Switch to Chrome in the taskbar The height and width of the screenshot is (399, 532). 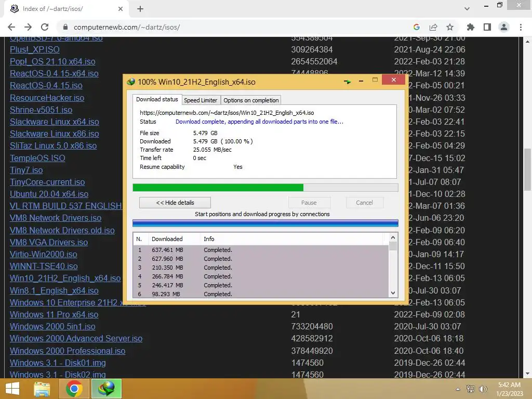(x=74, y=389)
